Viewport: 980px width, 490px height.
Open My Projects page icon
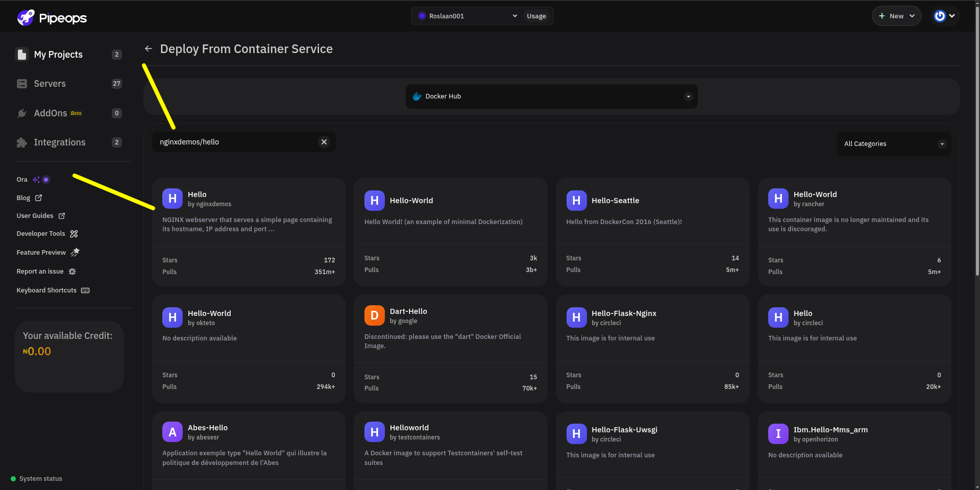(22, 55)
